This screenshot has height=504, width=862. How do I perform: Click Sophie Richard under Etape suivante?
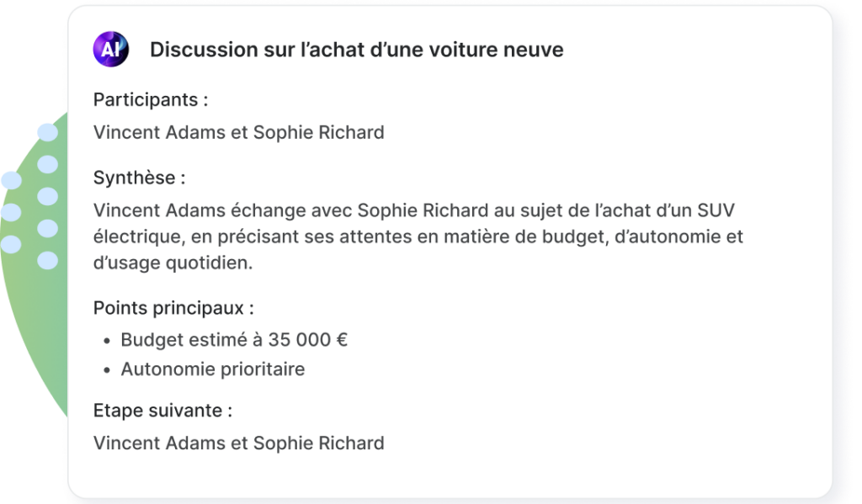click(318, 443)
